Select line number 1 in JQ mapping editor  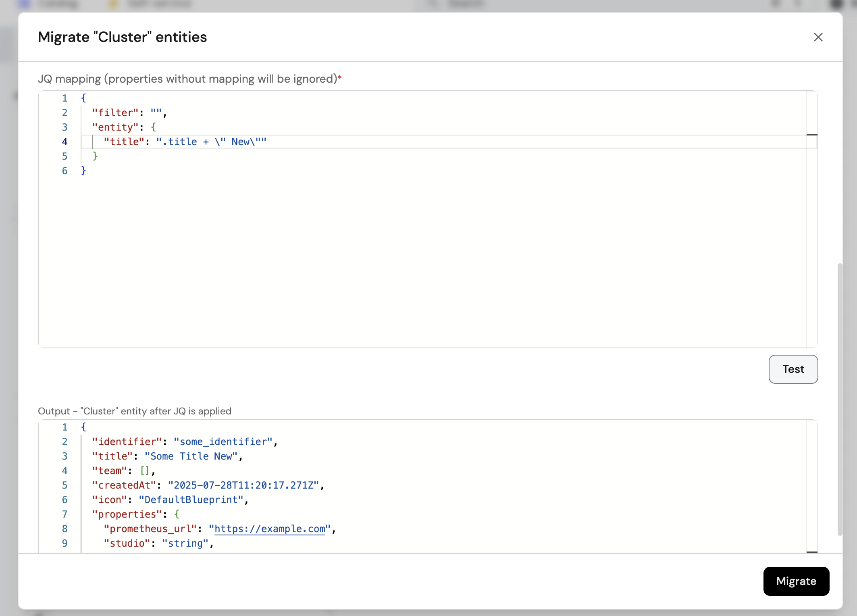[64, 98]
